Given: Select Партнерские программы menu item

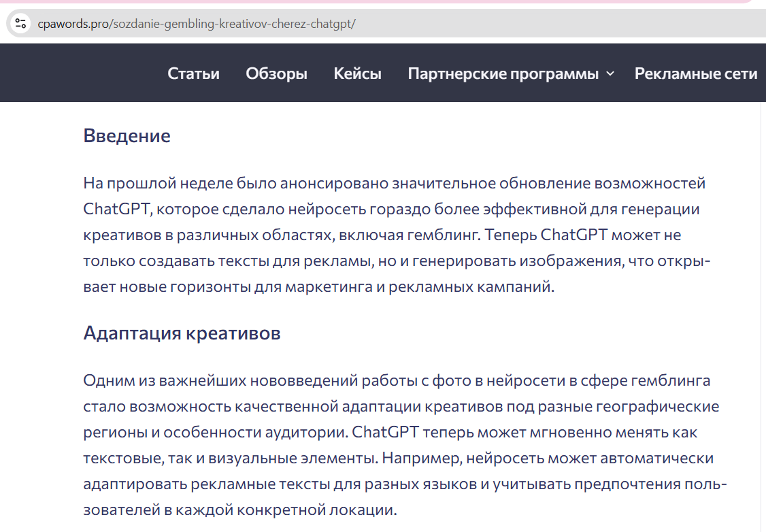Looking at the screenshot, I should point(503,73).
